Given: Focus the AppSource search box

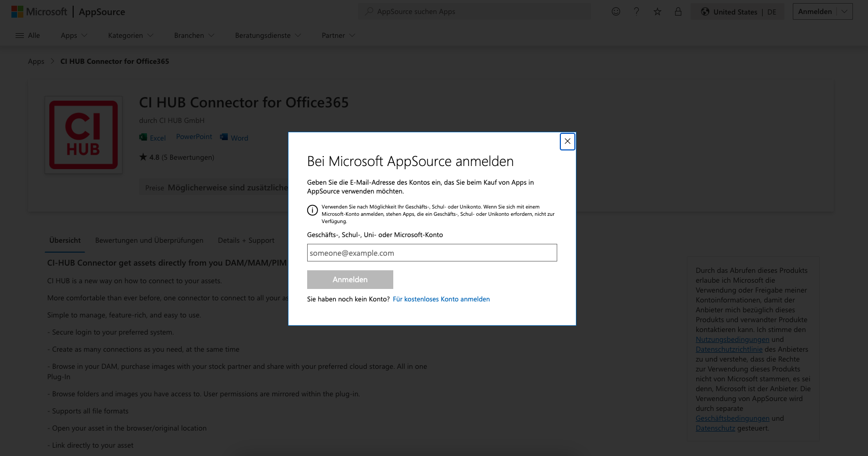Looking at the screenshot, I should point(474,11).
